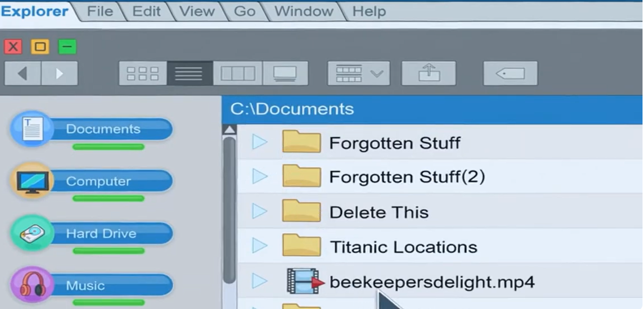Click the tag label icon
The height and width of the screenshot is (309, 644).
click(x=510, y=74)
